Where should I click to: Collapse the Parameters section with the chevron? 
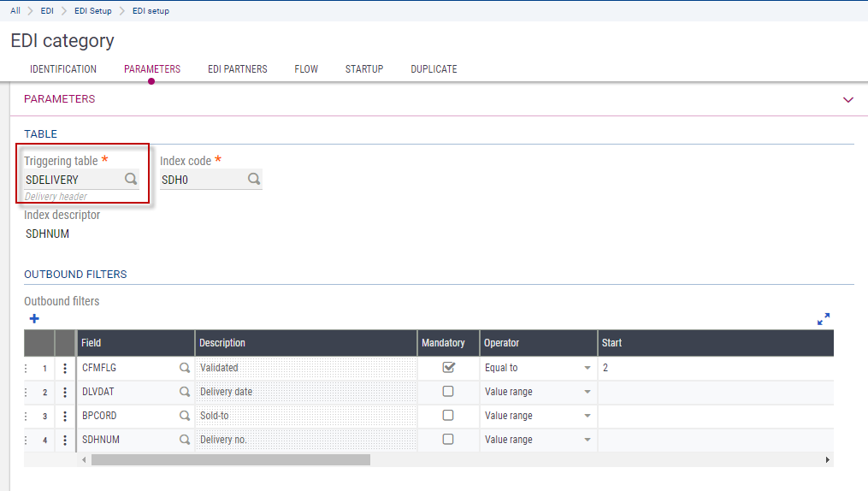click(x=848, y=100)
